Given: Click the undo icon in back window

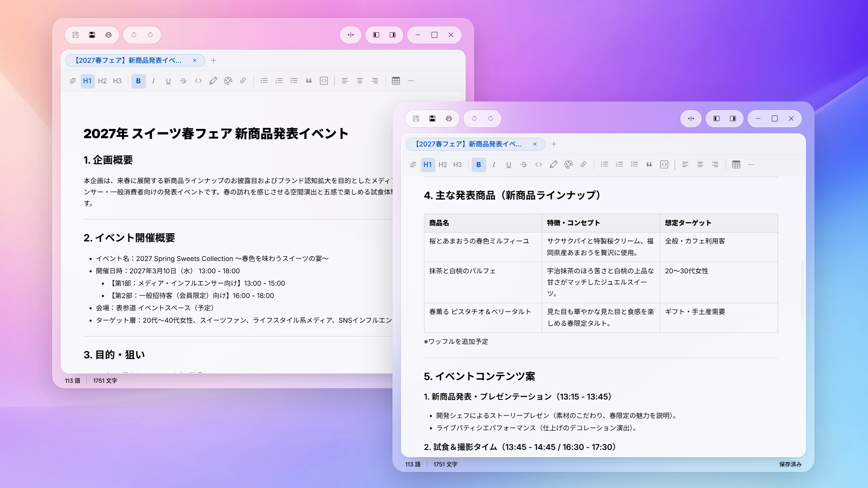Looking at the screenshot, I should (x=134, y=35).
